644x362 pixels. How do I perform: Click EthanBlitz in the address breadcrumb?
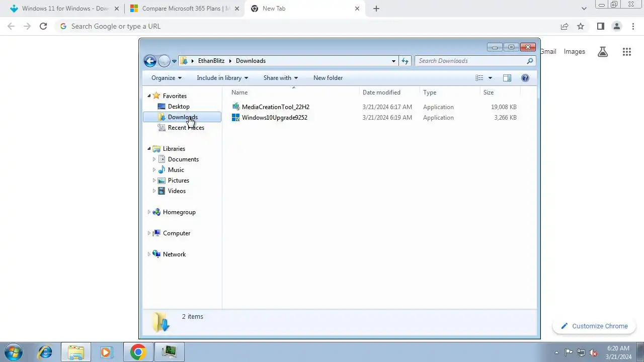[x=211, y=61]
